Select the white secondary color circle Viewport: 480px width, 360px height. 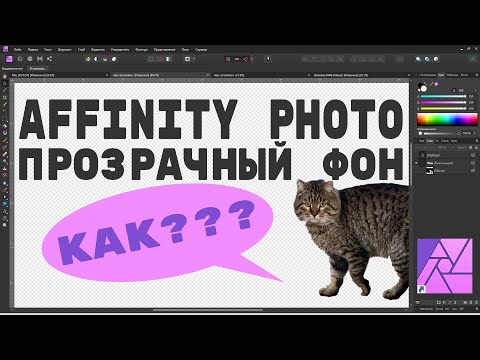[424, 89]
